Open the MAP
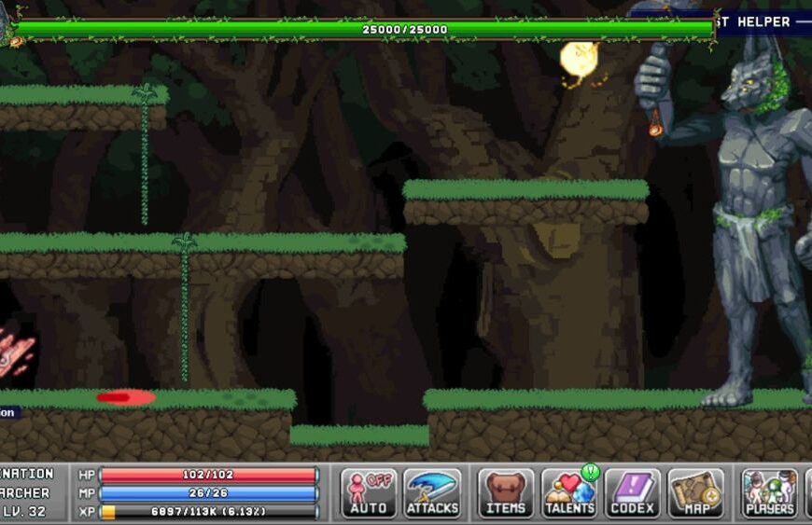Viewport: 812px width, 525px height. point(695,492)
